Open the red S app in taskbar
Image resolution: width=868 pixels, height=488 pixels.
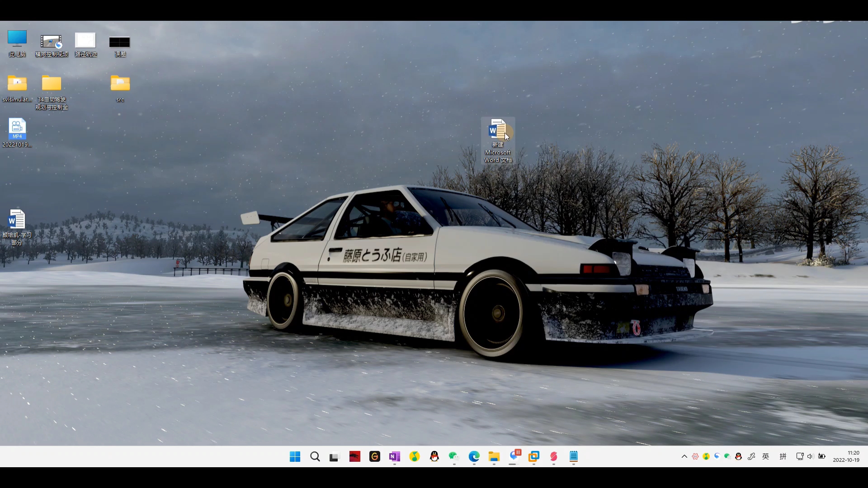pos(554,457)
